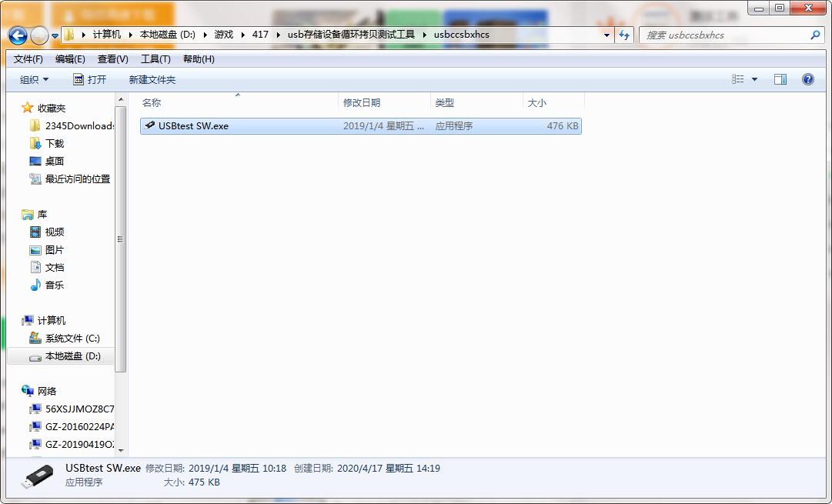This screenshot has width=832, height=504.
Task: Open the 工具(T) menu
Action: pyautogui.click(x=155, y=59)
